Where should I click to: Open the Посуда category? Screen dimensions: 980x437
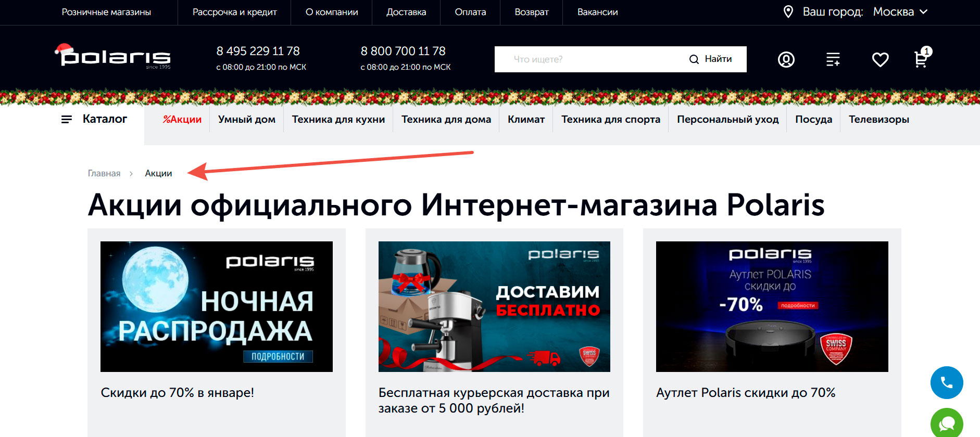(814, 119)
